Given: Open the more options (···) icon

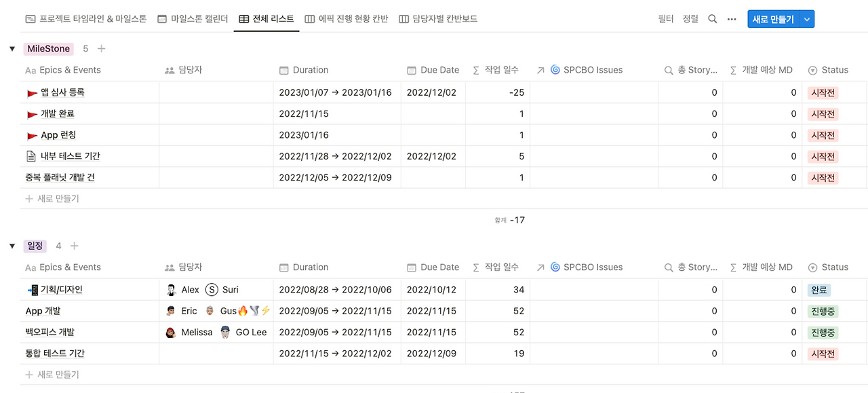Looking at the screenshot, I should (732, 19).
